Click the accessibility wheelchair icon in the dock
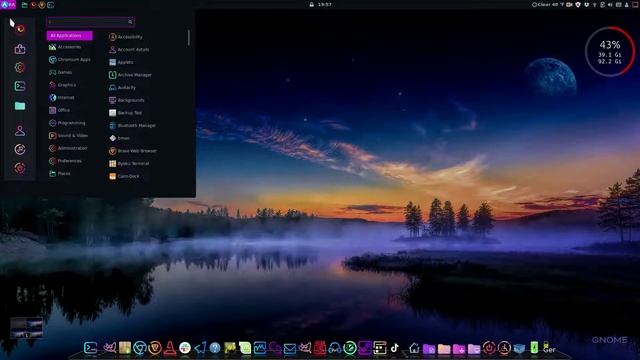The image size is (640, 360). coord(504,348)
